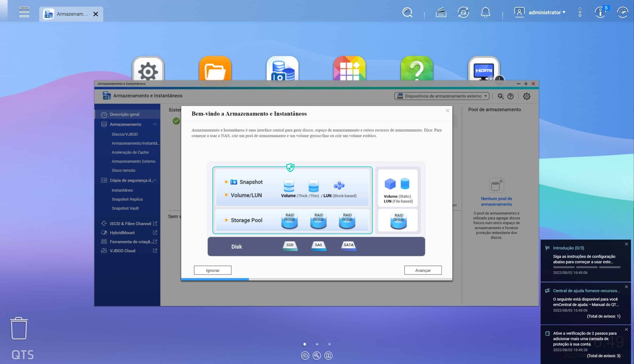
Task: Open Dispositivos de armazenamento externo dropdown
Action: pos(442,96)
